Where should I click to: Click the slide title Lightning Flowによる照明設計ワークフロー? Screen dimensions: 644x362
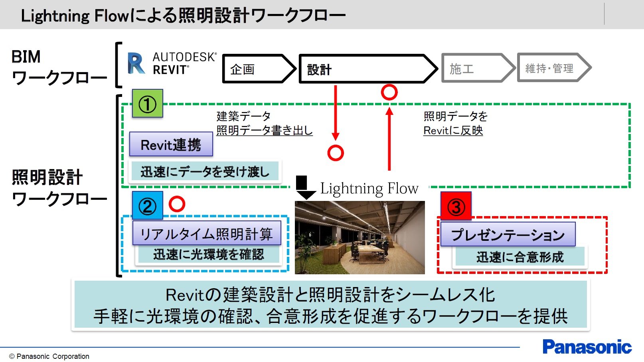coord(183,16)
